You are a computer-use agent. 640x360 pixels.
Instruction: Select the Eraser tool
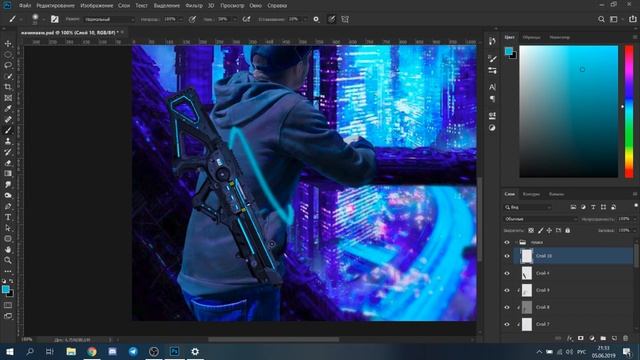[8, 163]
